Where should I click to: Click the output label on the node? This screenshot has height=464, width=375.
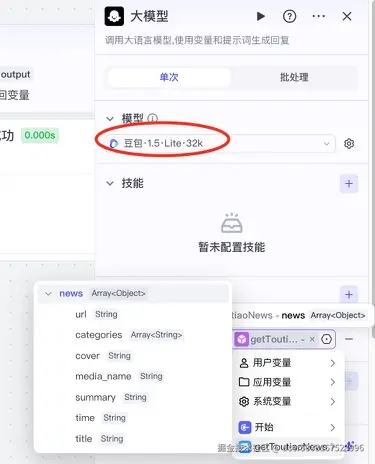15,74
